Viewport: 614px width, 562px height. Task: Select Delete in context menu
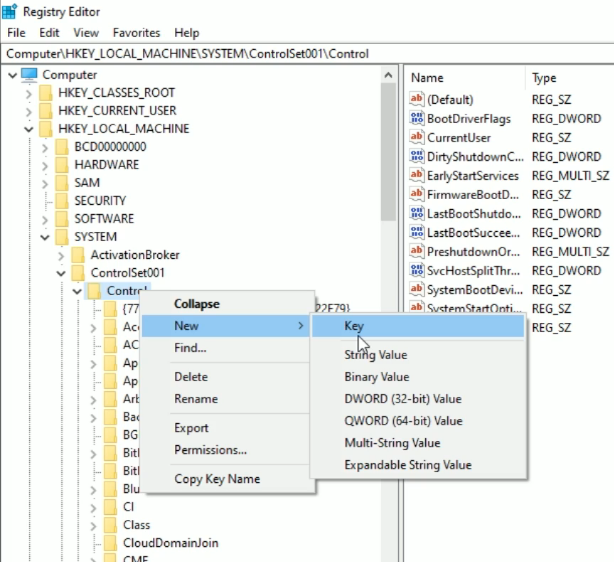click(227, 377)
